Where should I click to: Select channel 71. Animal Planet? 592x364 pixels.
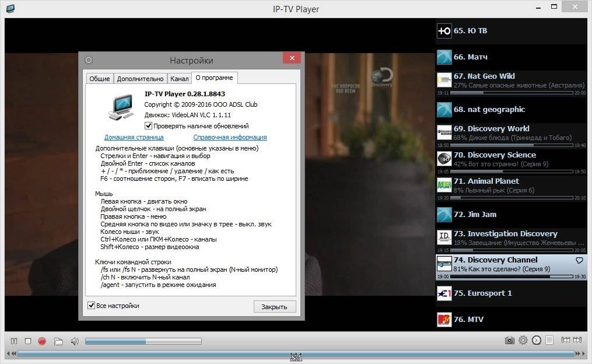pyautogui.click(x=511, y=188)
